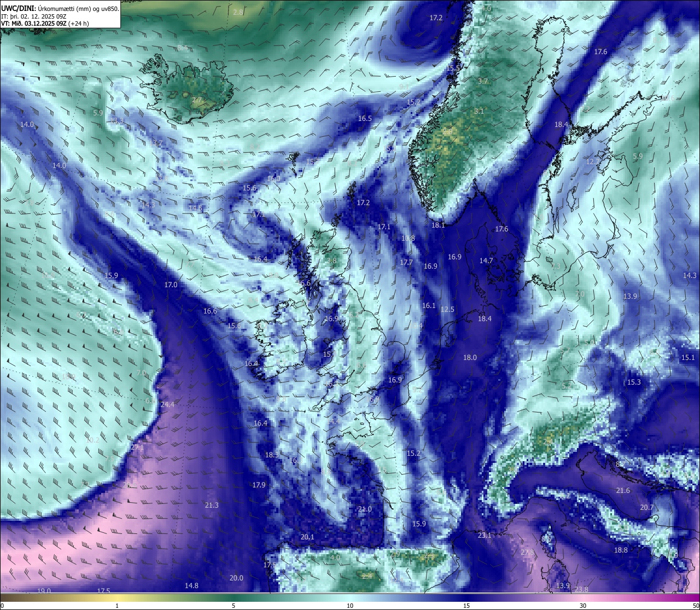
Task: Click the 18.0 value on the map
Action: click(470, 357)
